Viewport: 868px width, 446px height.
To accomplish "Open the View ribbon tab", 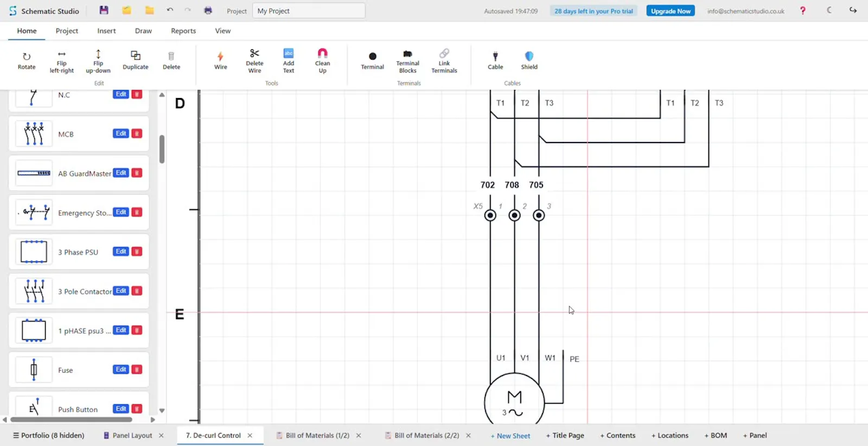I will [222, 31].
